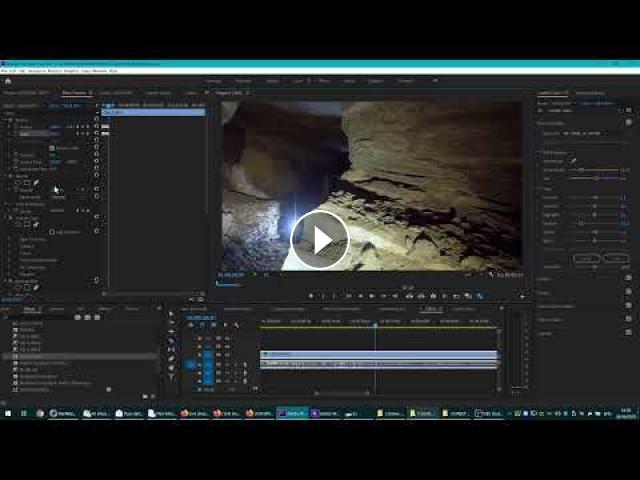The height and width of the screenshot is (480, 640).
Task: Expand Basic Correction under Lumetri Color effect
Action: tap(10, 239)
